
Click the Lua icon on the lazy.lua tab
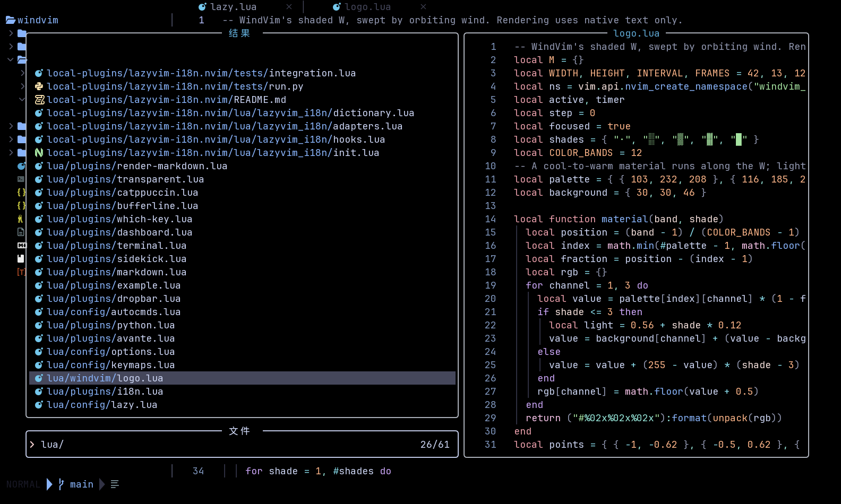click(202, 7)
